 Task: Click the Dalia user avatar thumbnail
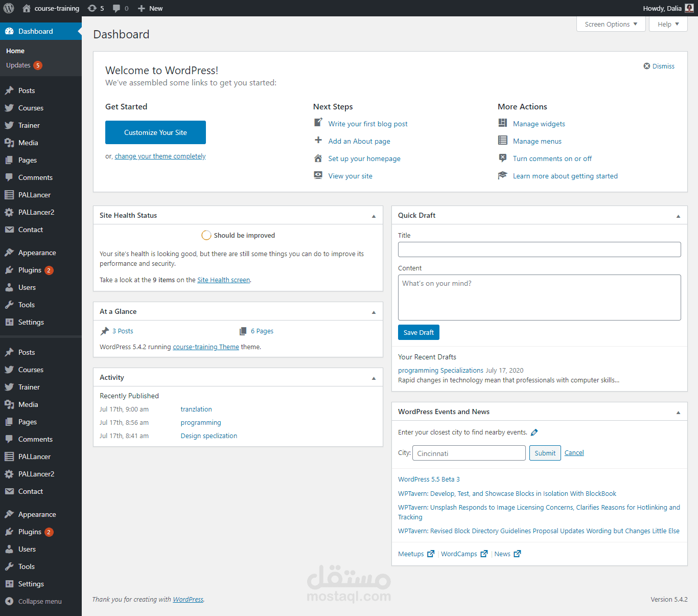coord(689,8)
